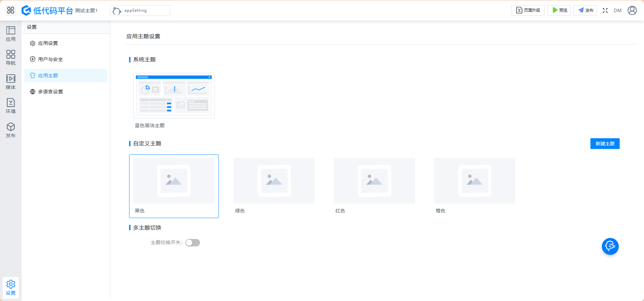Click the floating support assistant button
This screenshot has width=644, height=301.
[x=610, y=246]
